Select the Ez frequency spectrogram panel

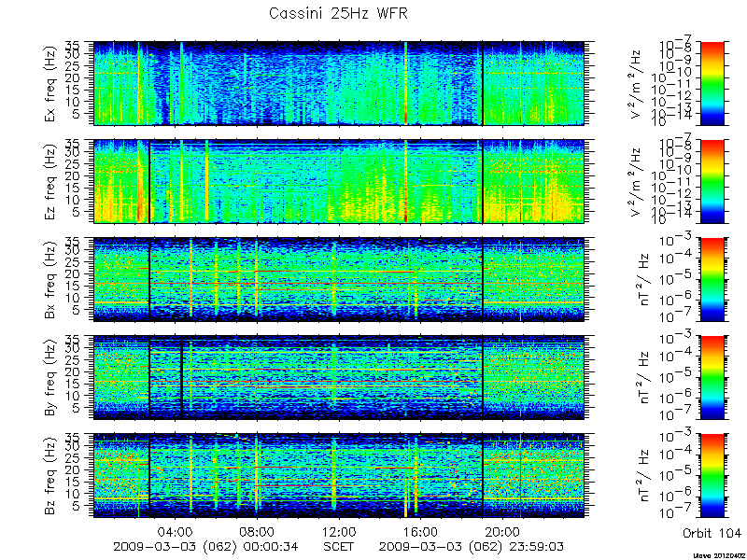click(339, 181)
